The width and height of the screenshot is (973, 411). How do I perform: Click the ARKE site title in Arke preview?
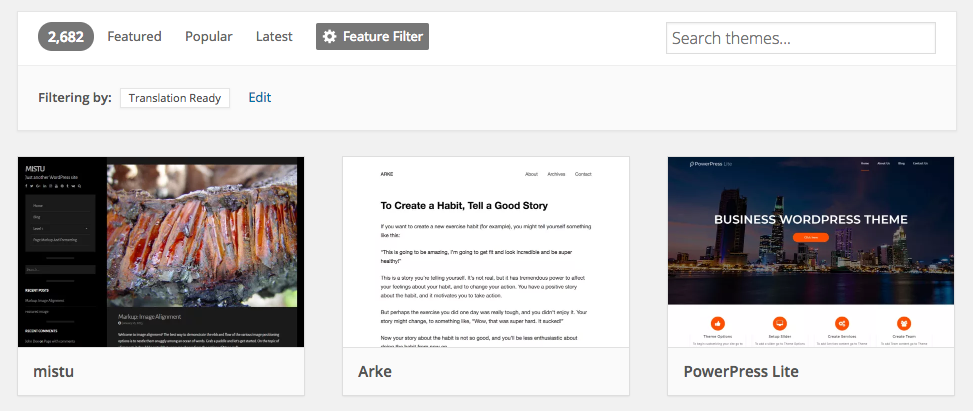click(387, 174)
